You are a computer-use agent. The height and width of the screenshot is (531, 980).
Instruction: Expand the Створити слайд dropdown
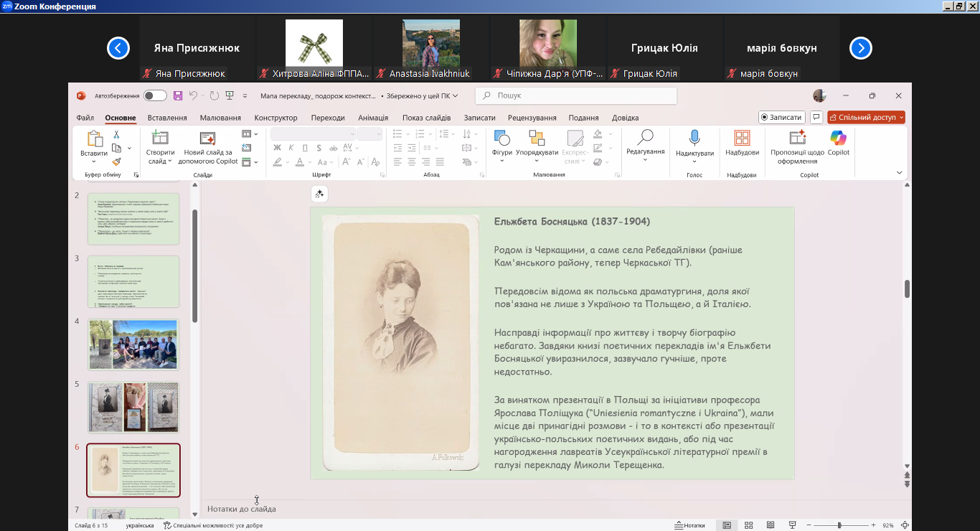(160, 161)
